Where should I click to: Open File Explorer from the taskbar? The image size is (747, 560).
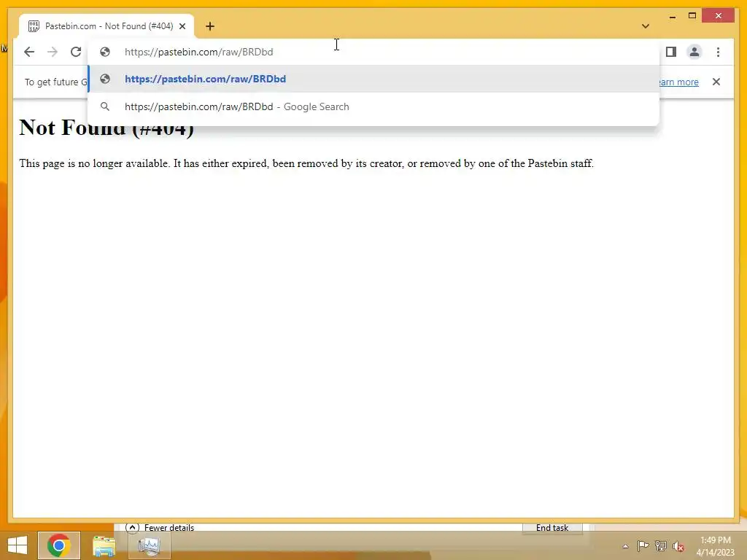[104, 545]
